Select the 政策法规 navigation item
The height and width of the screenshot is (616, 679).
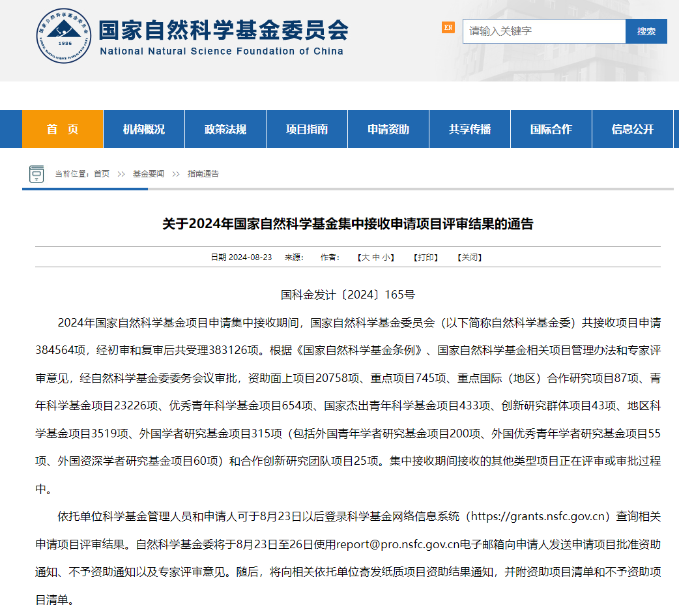pyautogui.click(x=225, y=129)
